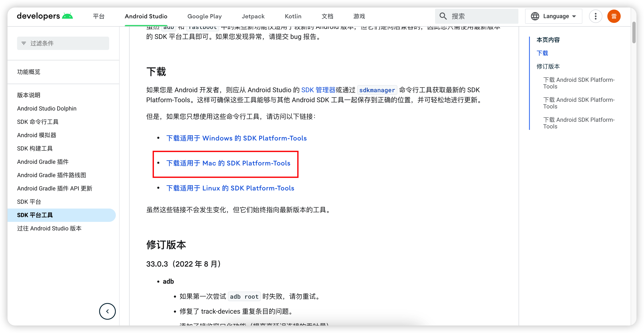Open 功能概览 in sidebar
This screenshot has width=644, height=333.
[29, 72]
